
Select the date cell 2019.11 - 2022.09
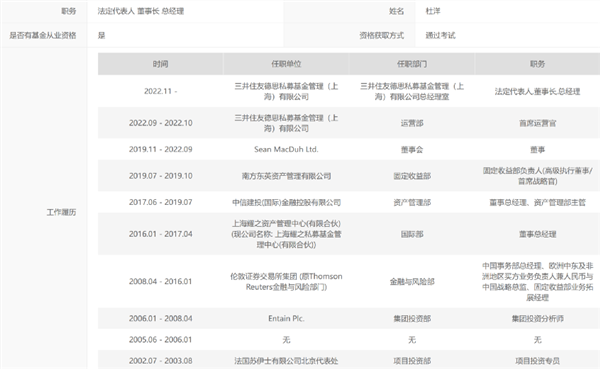coord(160,149)
